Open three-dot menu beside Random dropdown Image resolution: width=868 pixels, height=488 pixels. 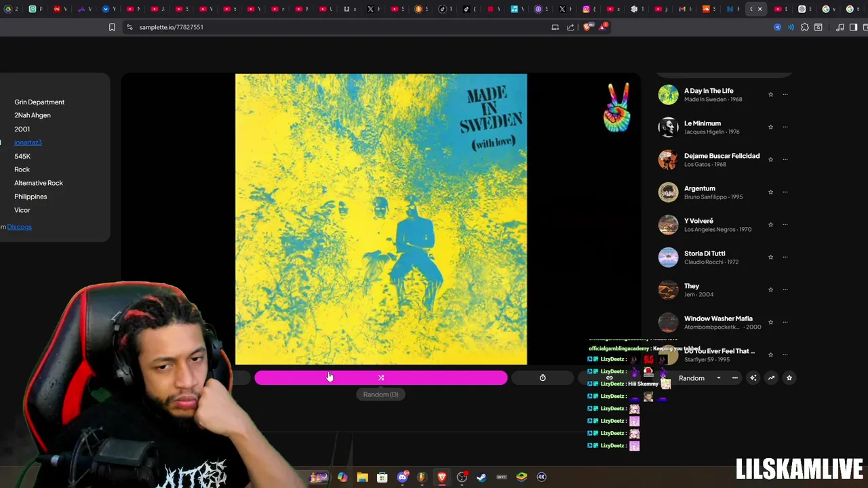pyautogui.click(x=735, y=378)
